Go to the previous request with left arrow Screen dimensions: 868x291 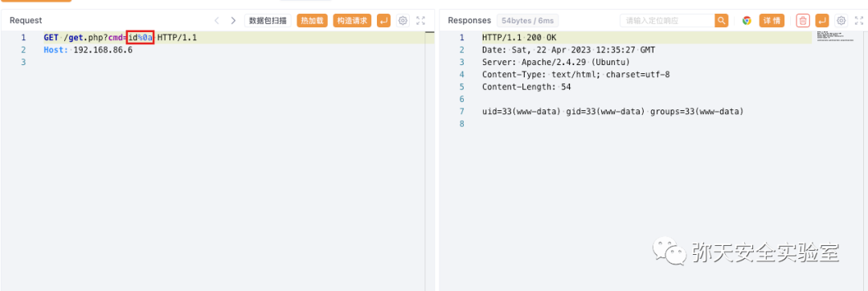pos(216,20)
